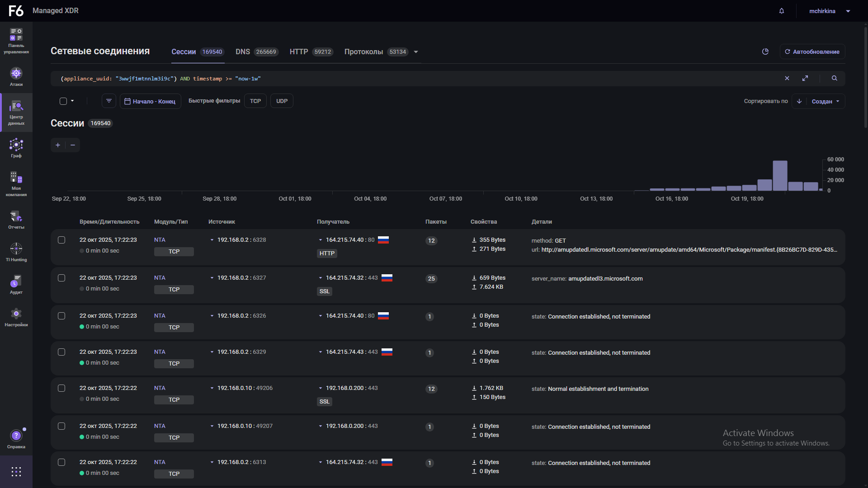The height and width of the screenshot is (488, 868).
Task: Apply the UDP quick filter
Action: point(282,101)
